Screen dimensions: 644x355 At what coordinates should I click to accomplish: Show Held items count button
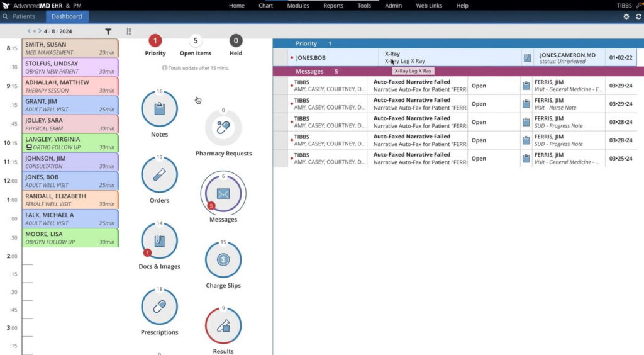[x=236, y=41]
